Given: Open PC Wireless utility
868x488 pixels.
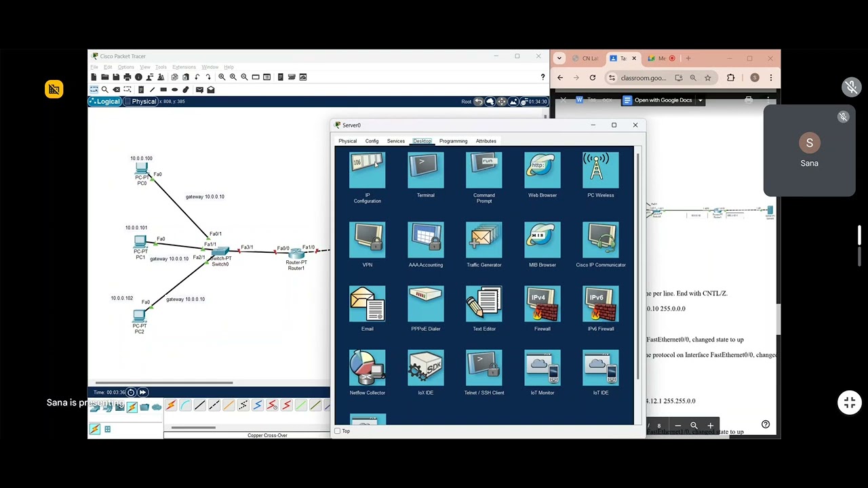Looking at the screenshot, I should pos(600,171).
